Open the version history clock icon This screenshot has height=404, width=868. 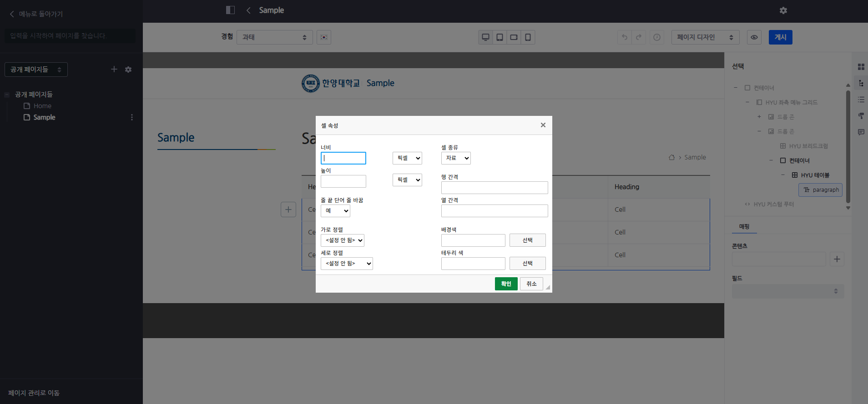coord(656,37)
